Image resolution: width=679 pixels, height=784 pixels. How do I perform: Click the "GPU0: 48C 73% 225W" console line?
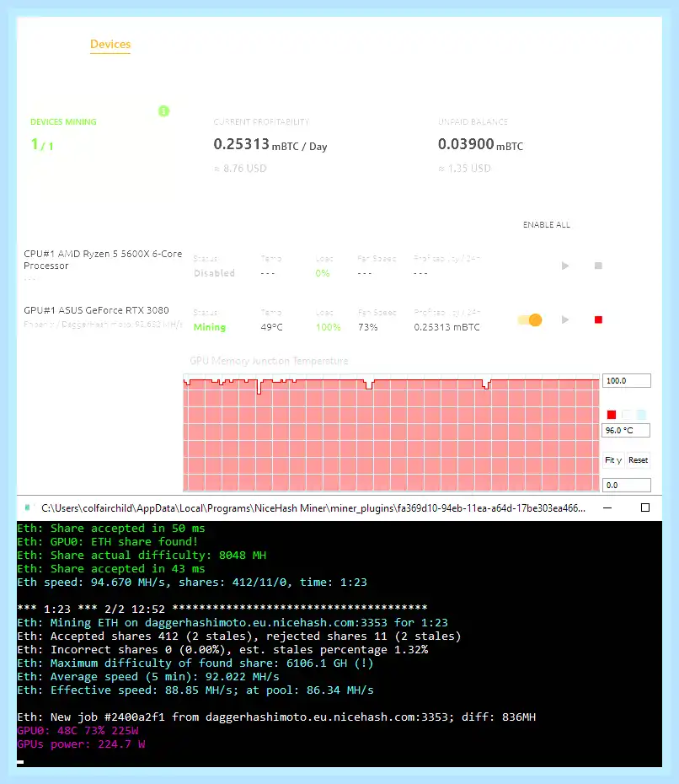tap(78, 731)
